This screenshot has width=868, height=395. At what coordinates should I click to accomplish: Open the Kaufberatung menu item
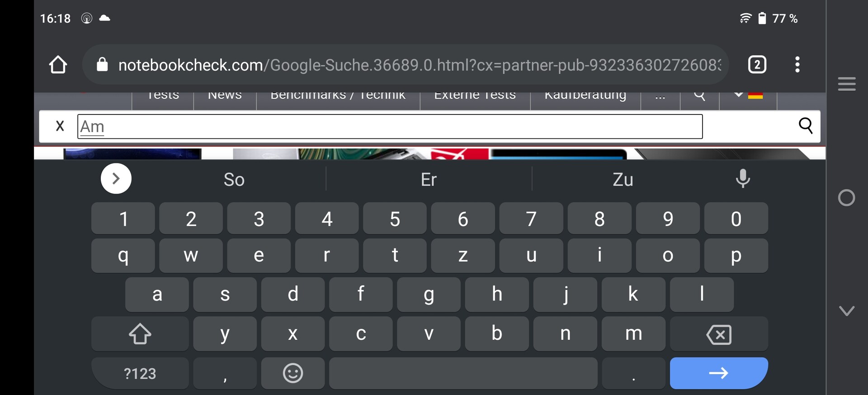[x=585, y=95]
